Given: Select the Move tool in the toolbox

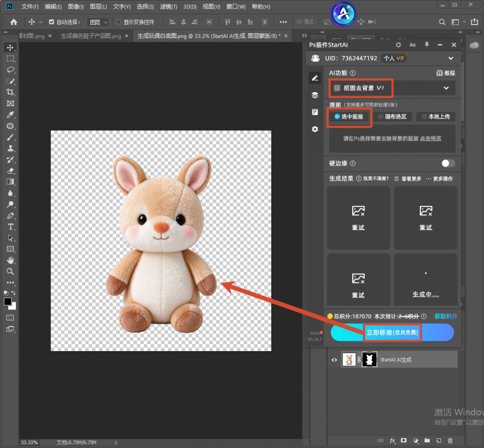Looking at the screenshot, I should [10, 48].
